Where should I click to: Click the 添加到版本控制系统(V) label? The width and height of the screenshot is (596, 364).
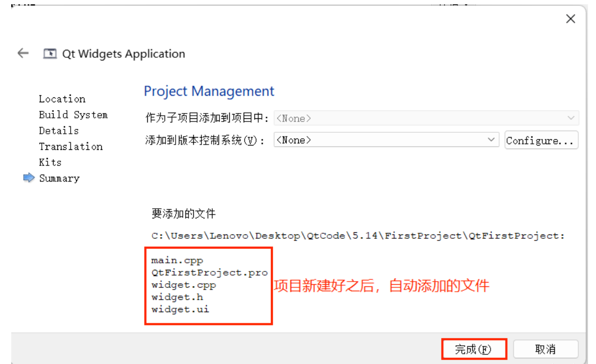pos(205,140)
